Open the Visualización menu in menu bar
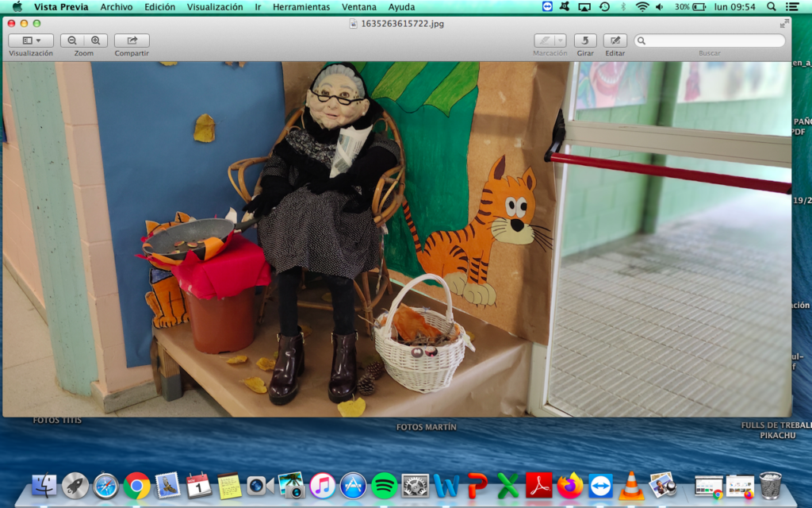This screenshot has height=508, width=812. [x=215, y=6]
